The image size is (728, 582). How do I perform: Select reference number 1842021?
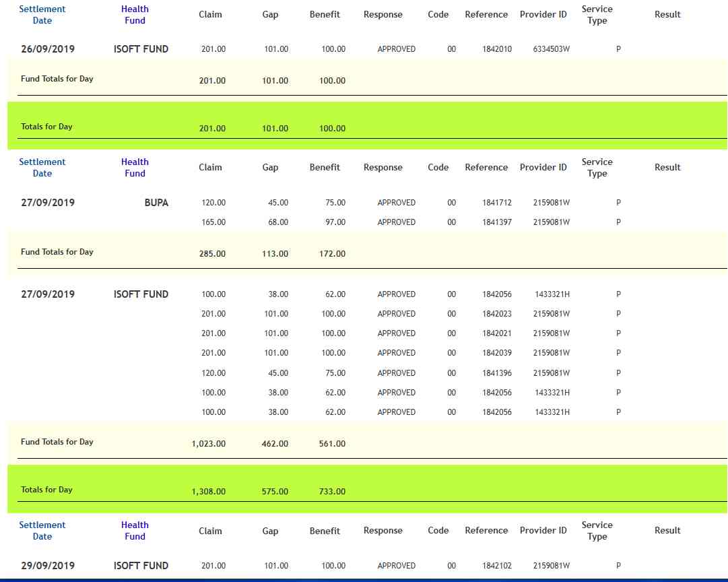click(497, 333)
